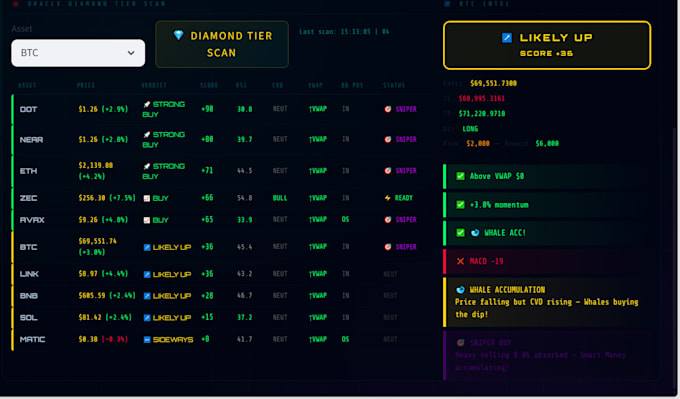Click the sideways icon in the MATIC row
This screenshot has width=680, height=399.
tap(147, 340)
